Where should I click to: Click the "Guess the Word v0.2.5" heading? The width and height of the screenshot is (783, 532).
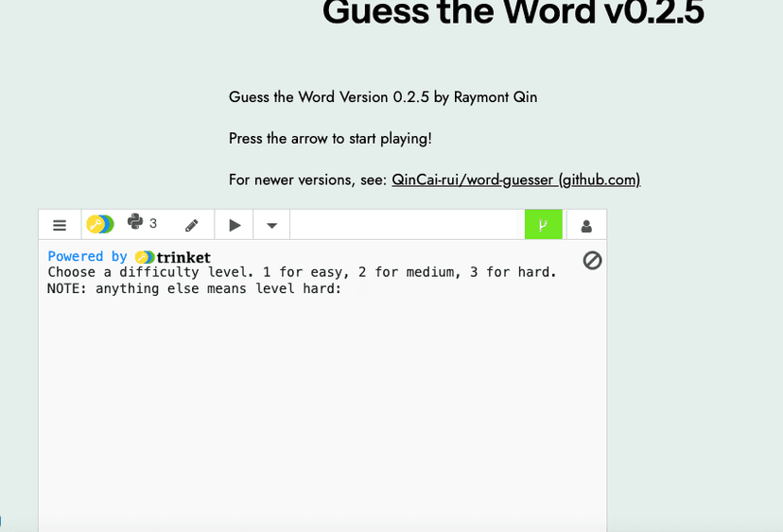click(513, 13)
